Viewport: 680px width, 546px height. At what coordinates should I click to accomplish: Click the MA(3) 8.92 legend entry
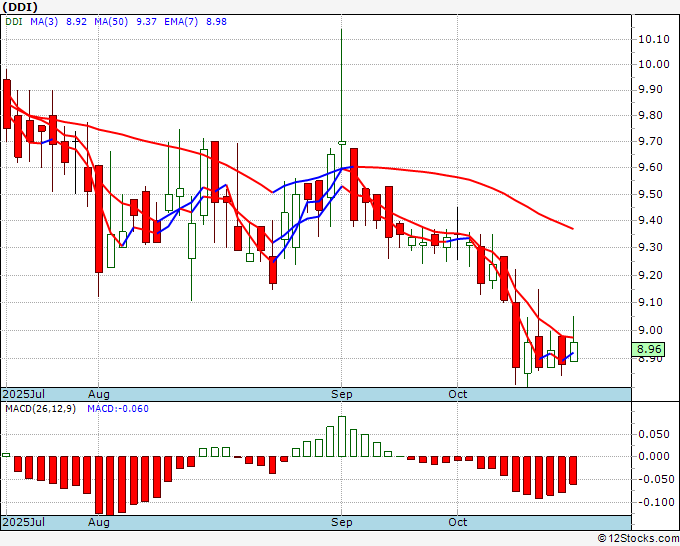point(59,22)
